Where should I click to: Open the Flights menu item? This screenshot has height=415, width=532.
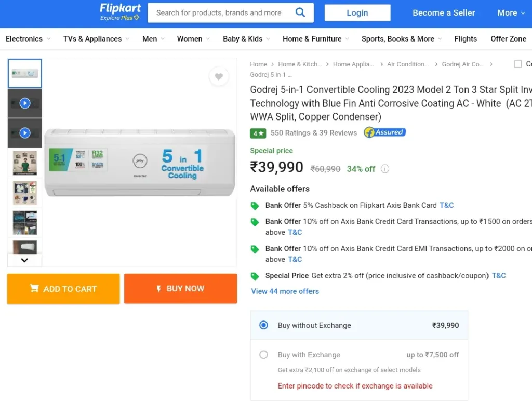coord(465,39)
